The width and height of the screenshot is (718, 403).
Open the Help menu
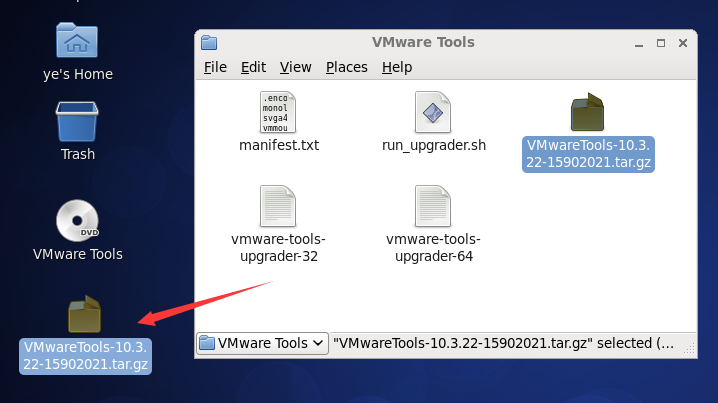pos(397,67)
